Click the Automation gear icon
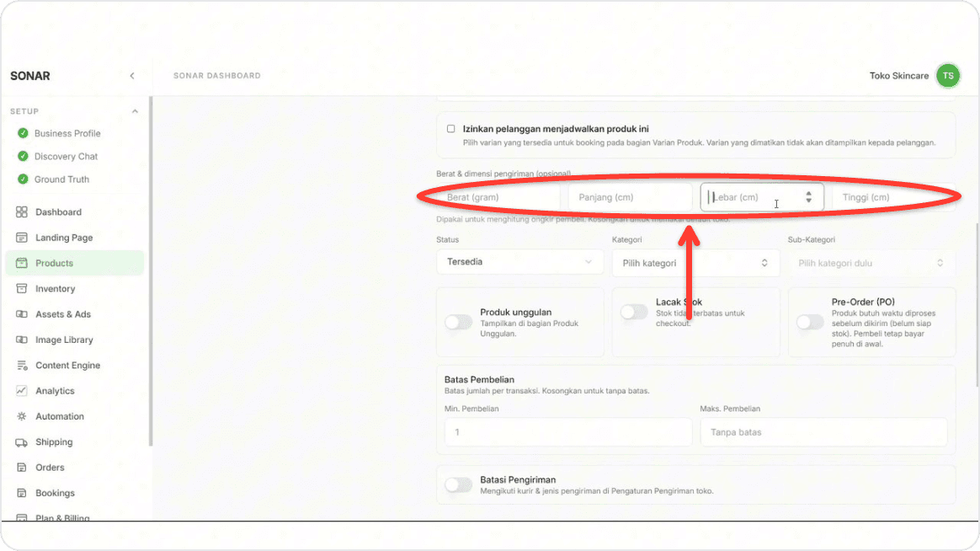Image resolution: width=980 pixels, height=551 pixels. [22, 416]
